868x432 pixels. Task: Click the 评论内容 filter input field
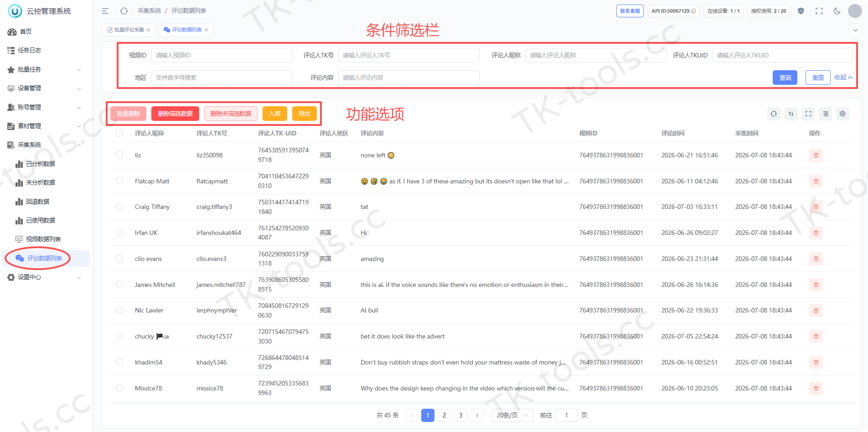[x=408, y=78]
